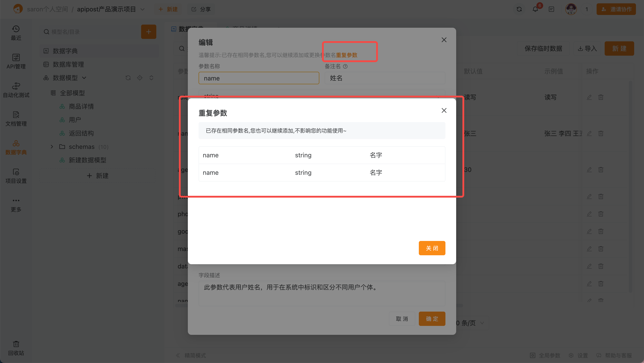This screenshot has height=363, width=644.
Task: Click the + 新建 button under model tree
Action: click(97, 176)
